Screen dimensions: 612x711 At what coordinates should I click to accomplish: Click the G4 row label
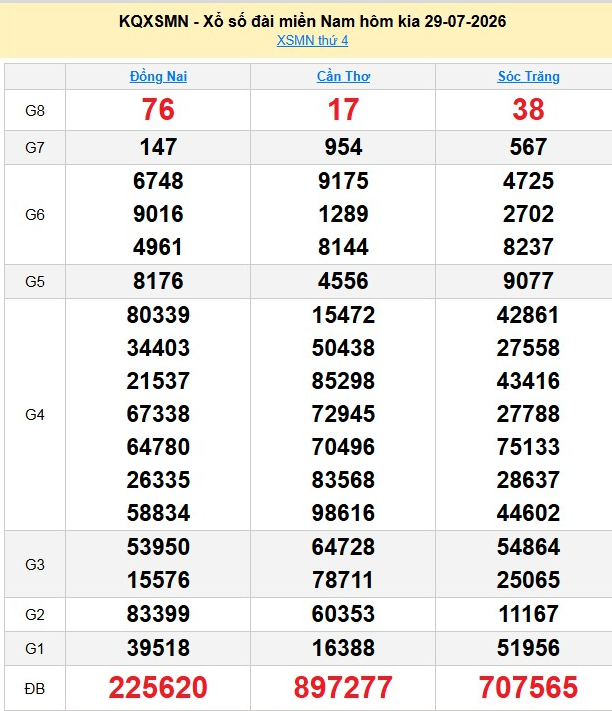point(35,414)
